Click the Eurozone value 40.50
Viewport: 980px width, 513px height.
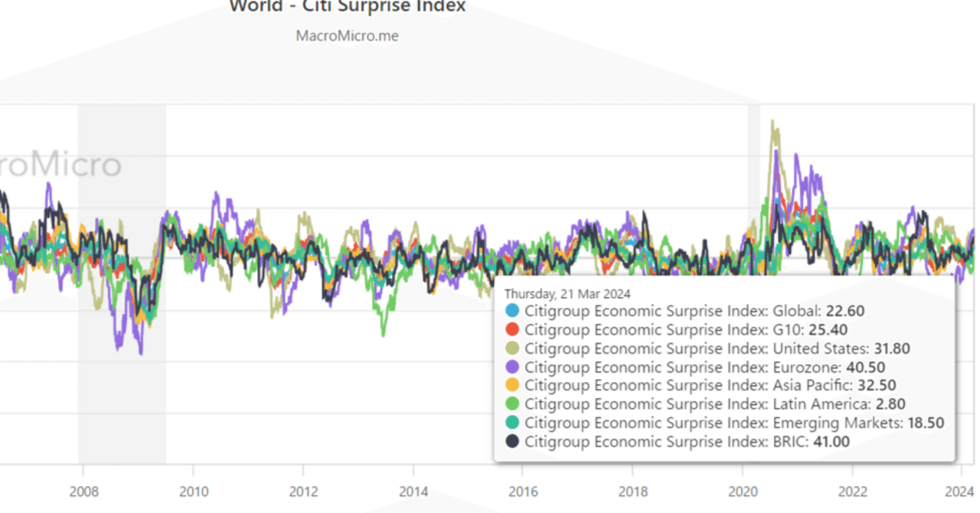coord(865,367)
